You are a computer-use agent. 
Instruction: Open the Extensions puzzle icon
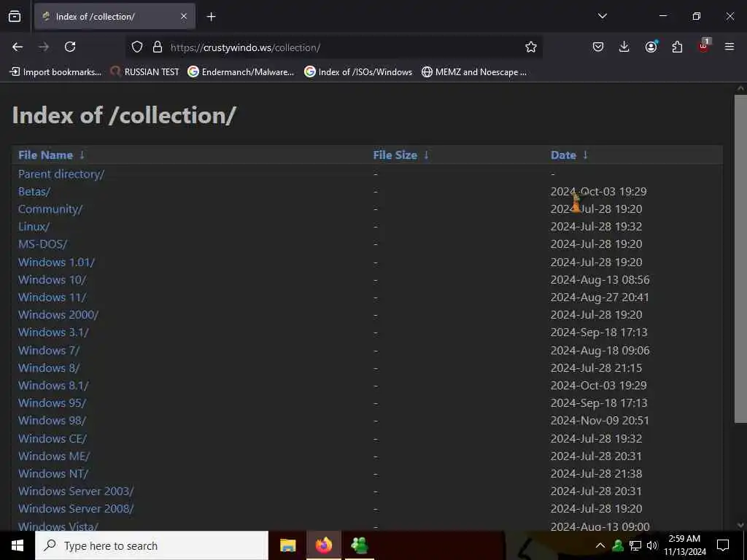(677, 47)
